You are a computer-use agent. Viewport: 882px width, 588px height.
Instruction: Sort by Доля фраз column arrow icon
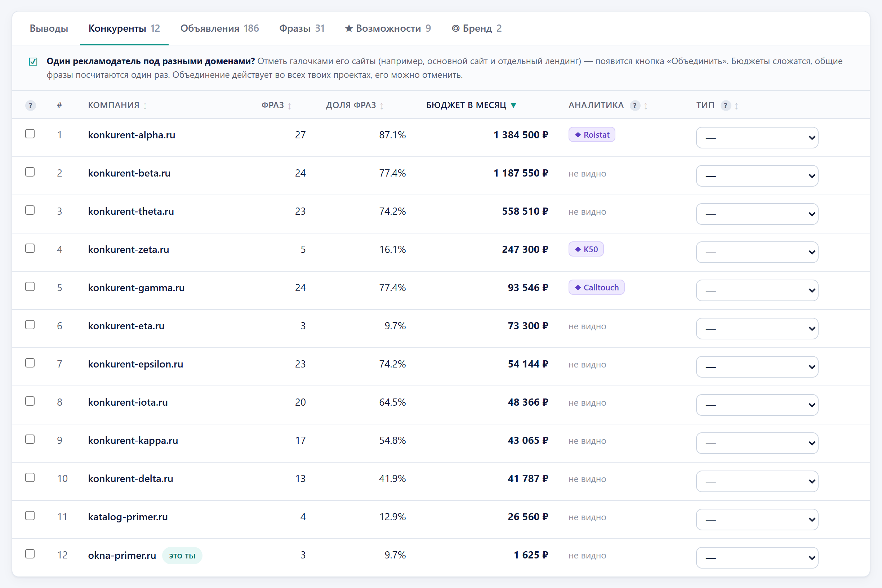pyautogui.click(x=382, y=106)
